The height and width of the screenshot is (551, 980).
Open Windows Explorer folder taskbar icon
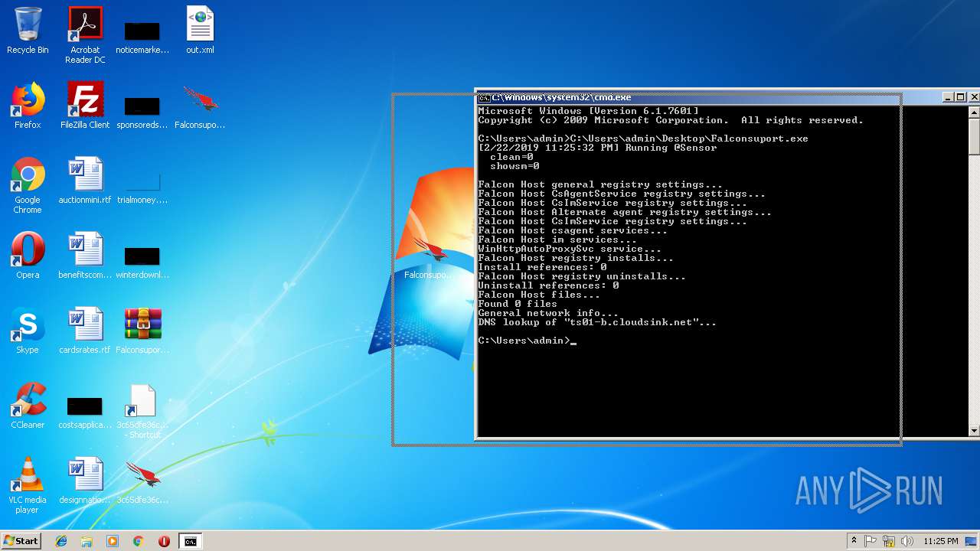pos(87,541)
